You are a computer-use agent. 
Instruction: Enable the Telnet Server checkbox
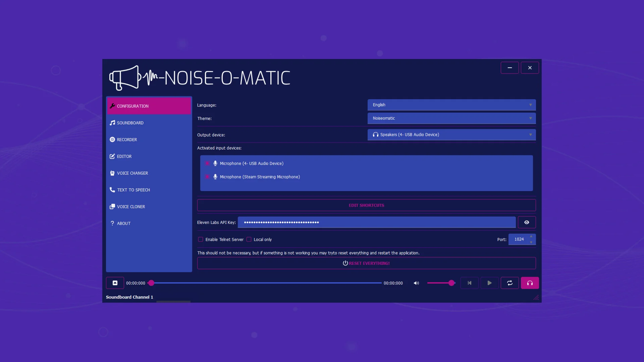coord(201,239)
